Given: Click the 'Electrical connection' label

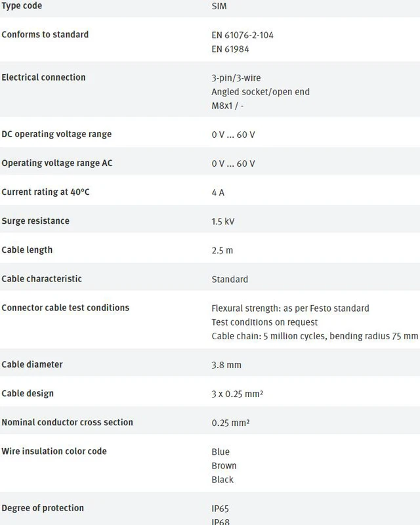Looking at the screenshot, I should coord(43,77).
